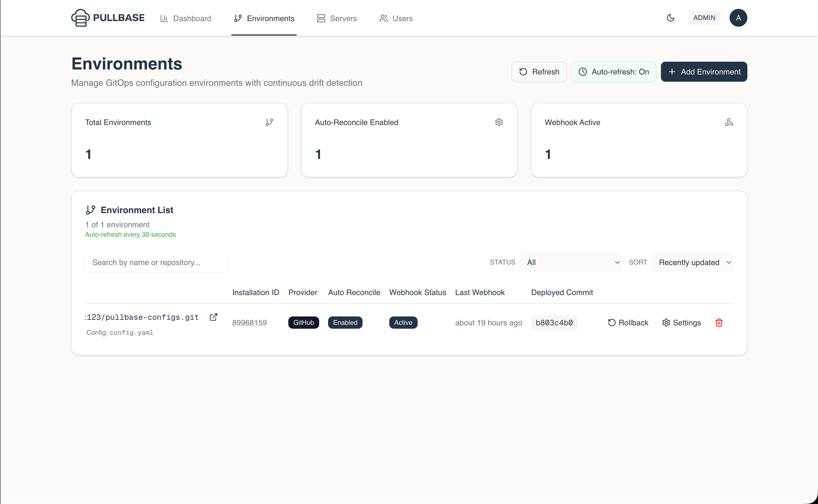Click the webhook icon on Webhook Active card
The height and width of the screenshot is (504, 818).
729,122
